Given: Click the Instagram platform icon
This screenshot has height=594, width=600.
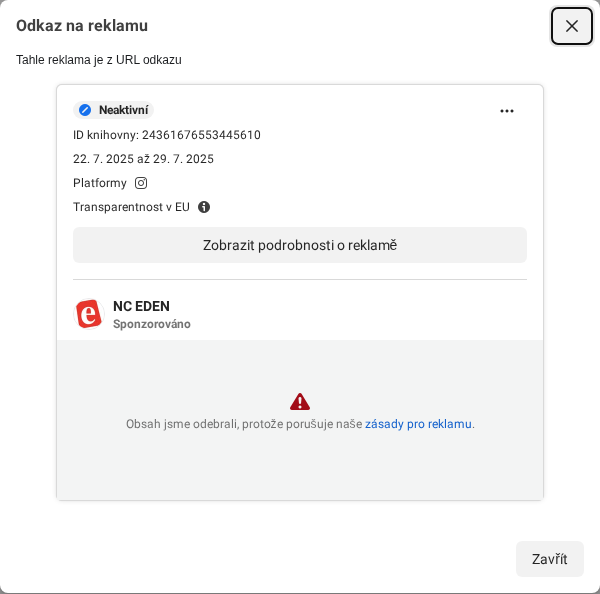Looking at the screenshot, I should [x=141, y=183].
